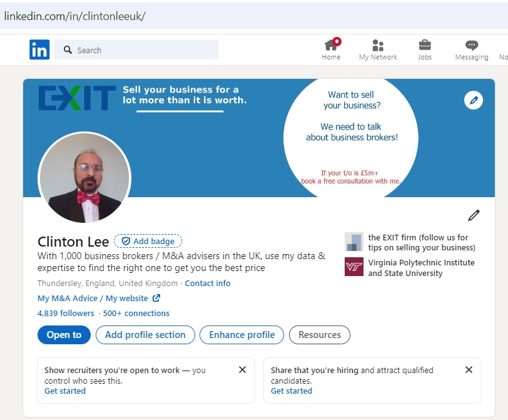This screenshot has height=420, width=508.
Task: Dismiss the open to work card
Action: pyautogui.click(x=242, y=369)
